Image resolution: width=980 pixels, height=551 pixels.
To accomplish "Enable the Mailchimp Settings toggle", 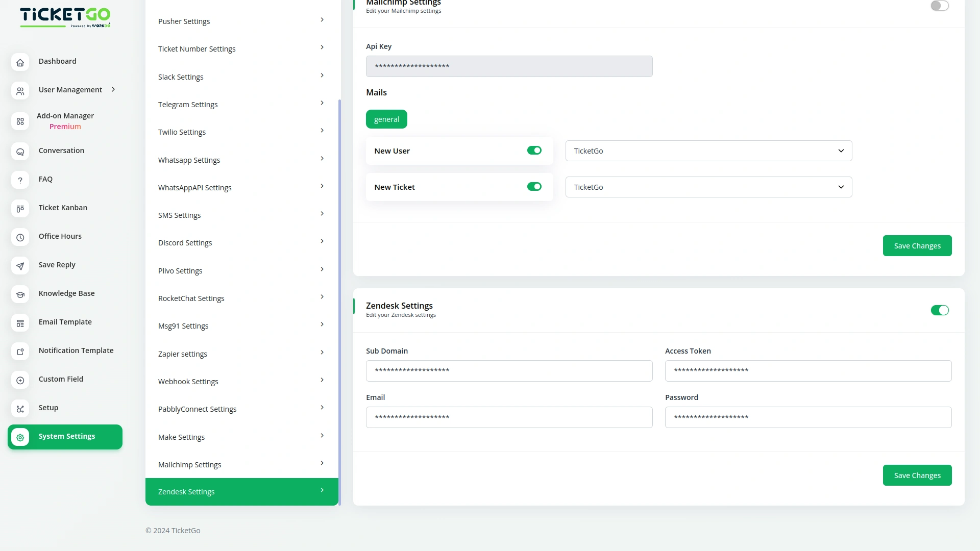I will [x=940, y=6].
